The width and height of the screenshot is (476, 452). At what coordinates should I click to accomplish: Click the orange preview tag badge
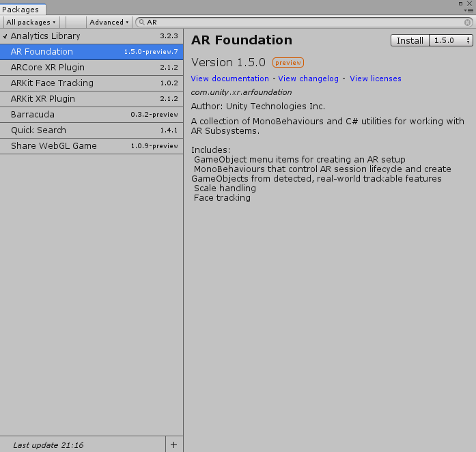pyautogui.click(x=288, y=63)
